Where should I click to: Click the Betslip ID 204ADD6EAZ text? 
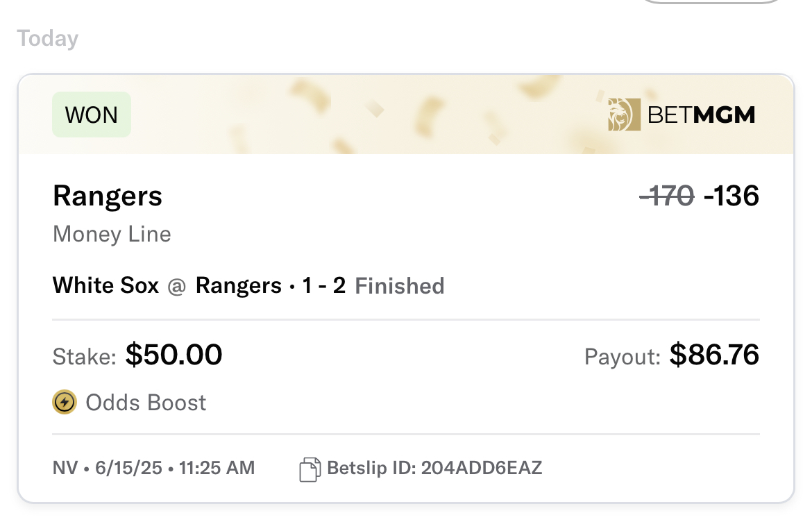point(434,469)
